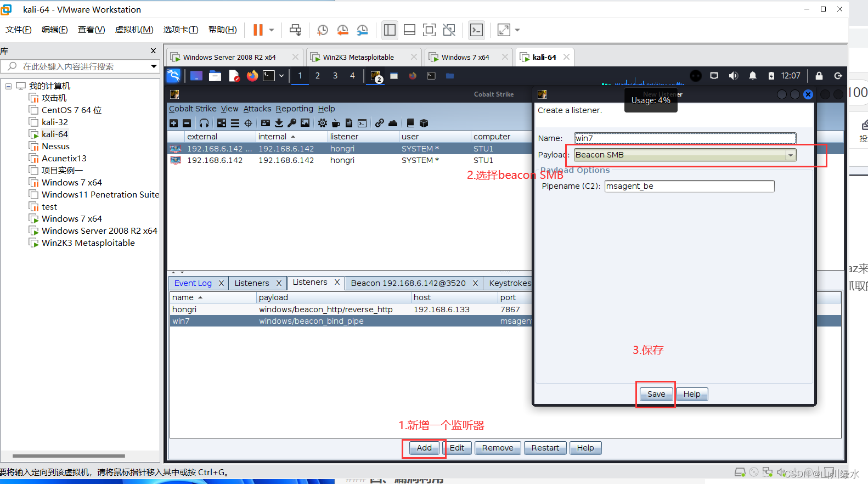Image resolution: width=868 pixels, height=484 pixels.
Task: Click Save in New Listener dialog
Action: point(656,394)
